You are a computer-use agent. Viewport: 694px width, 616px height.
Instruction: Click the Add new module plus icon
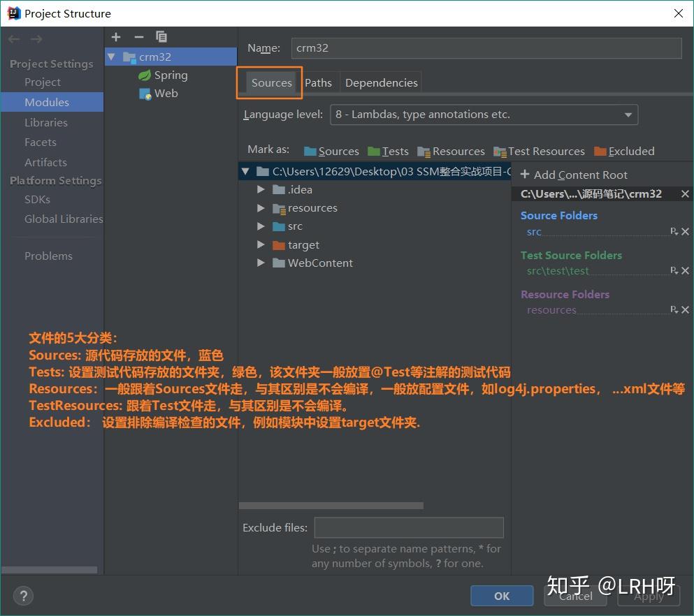click(116, 37)
